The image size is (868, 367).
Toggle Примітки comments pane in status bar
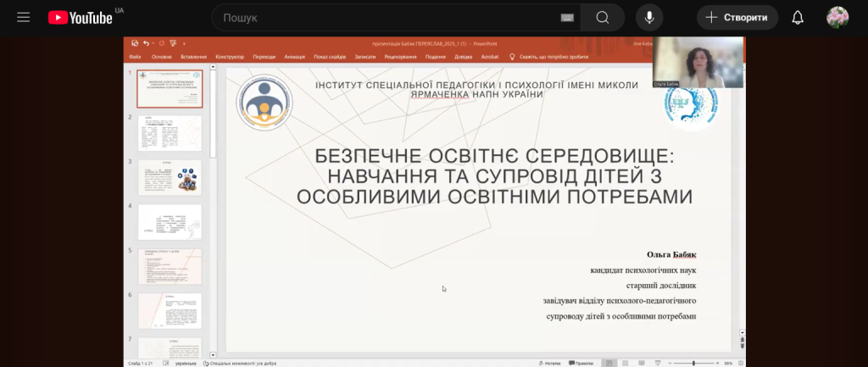[x=581, y=363]
